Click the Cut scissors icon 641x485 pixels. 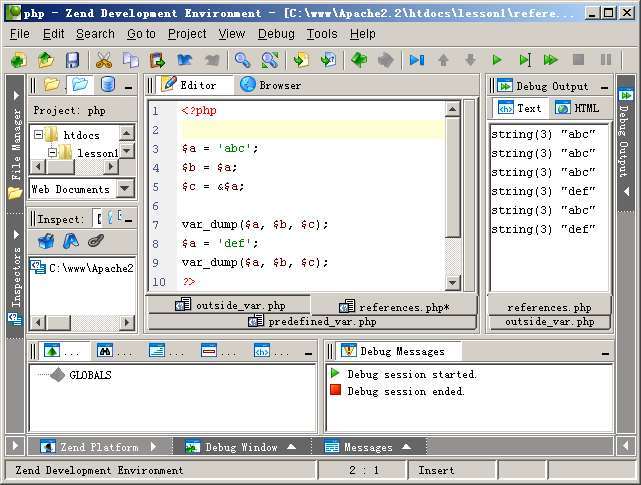pyautogui.click(x=104, y=60)
